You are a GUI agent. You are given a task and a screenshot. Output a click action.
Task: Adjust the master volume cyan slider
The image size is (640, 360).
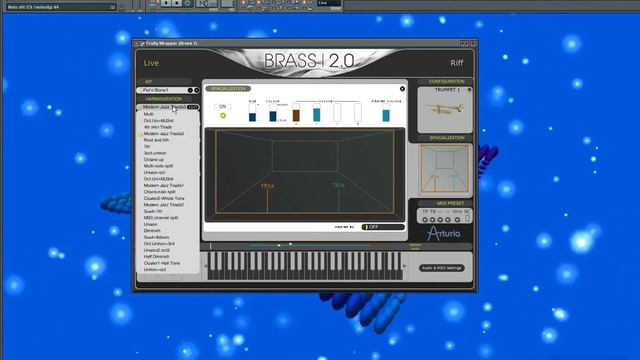point(386,113)
